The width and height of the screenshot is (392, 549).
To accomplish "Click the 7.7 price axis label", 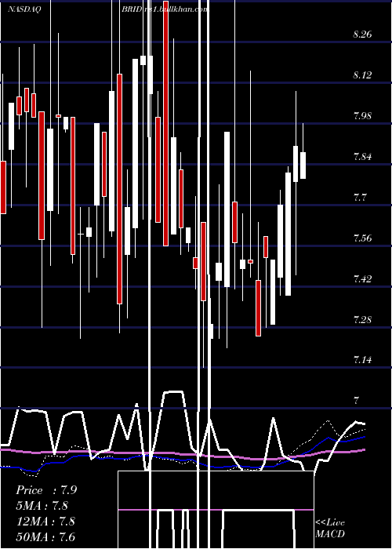I will click(x=359, y=197).
